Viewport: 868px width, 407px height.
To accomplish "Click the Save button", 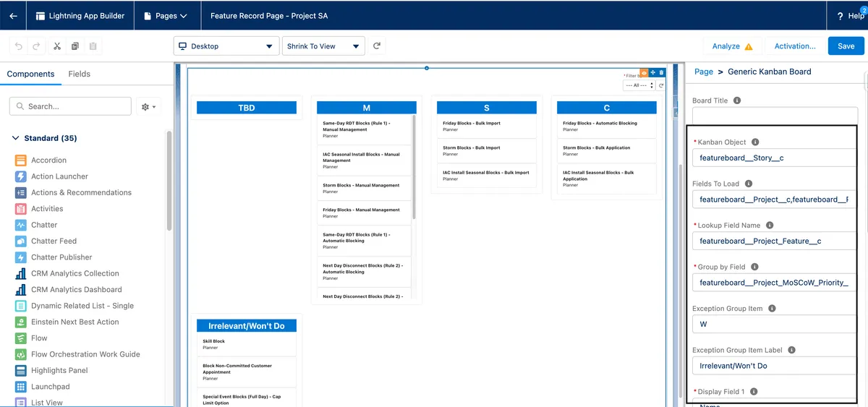I will point(846,46).
